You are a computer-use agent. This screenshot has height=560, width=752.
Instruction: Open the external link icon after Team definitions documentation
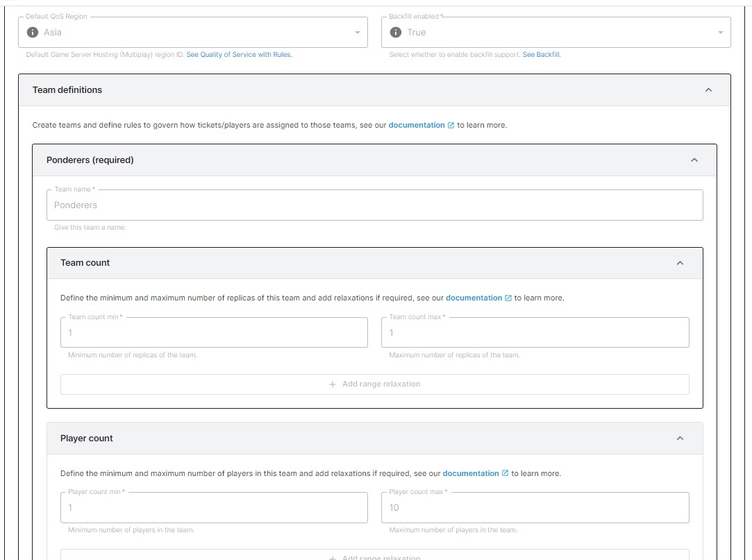(x=451, y=125)
